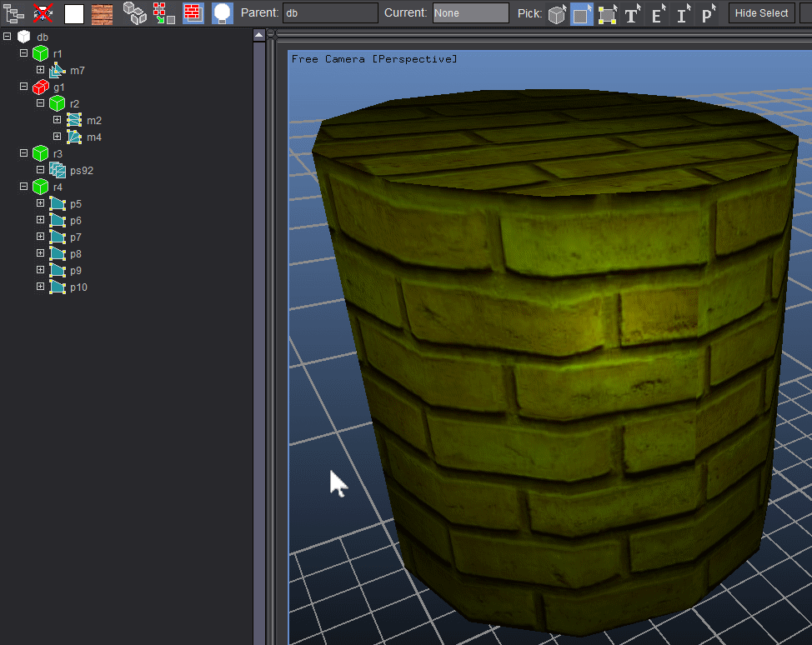Click the crossed-out red X toolbar icon
The width and height of the screenshot is (812, 645).
point(43,13)
